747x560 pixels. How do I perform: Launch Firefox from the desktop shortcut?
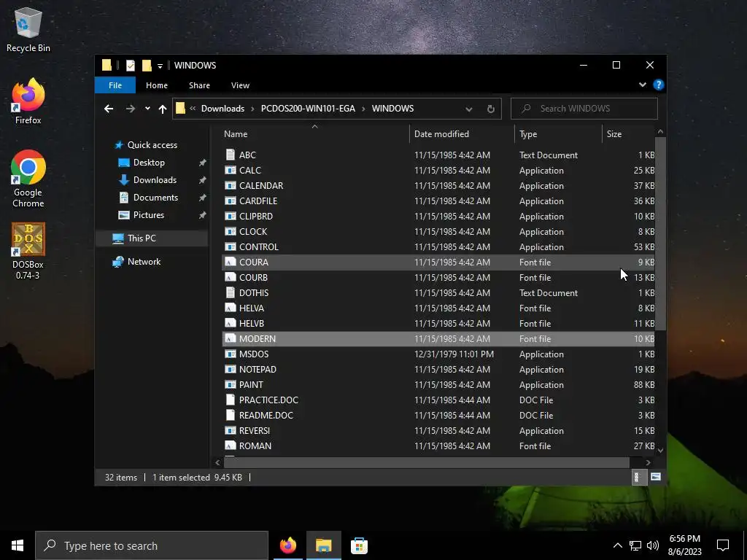tap(28, 101)
